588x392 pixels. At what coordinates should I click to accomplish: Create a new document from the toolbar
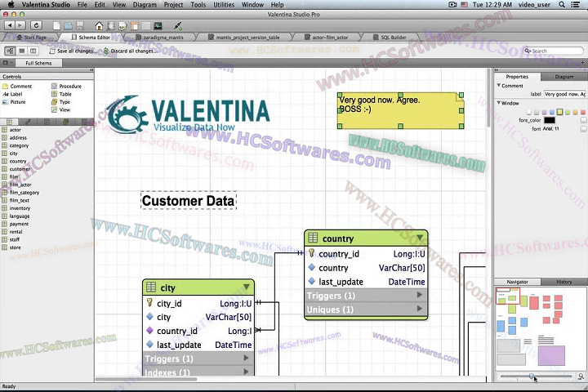pyautogui.click(x=56, y=25)
